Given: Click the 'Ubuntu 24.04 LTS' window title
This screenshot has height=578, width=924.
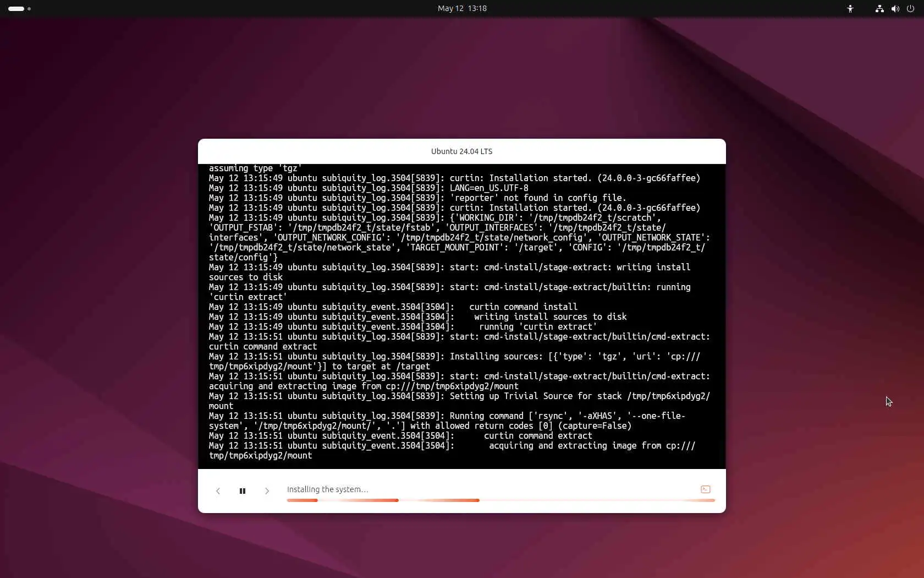Looking at the screenshot, I should [x=461, y=151].
